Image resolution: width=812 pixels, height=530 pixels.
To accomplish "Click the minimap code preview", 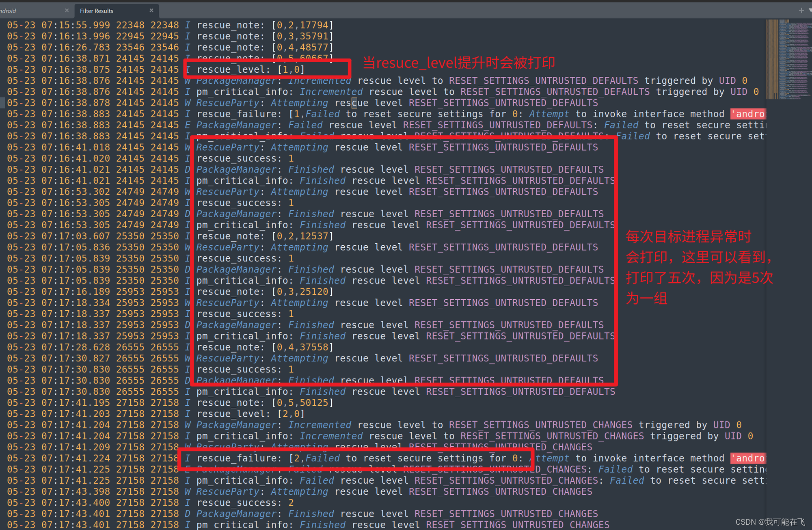I will coord(787,59).
